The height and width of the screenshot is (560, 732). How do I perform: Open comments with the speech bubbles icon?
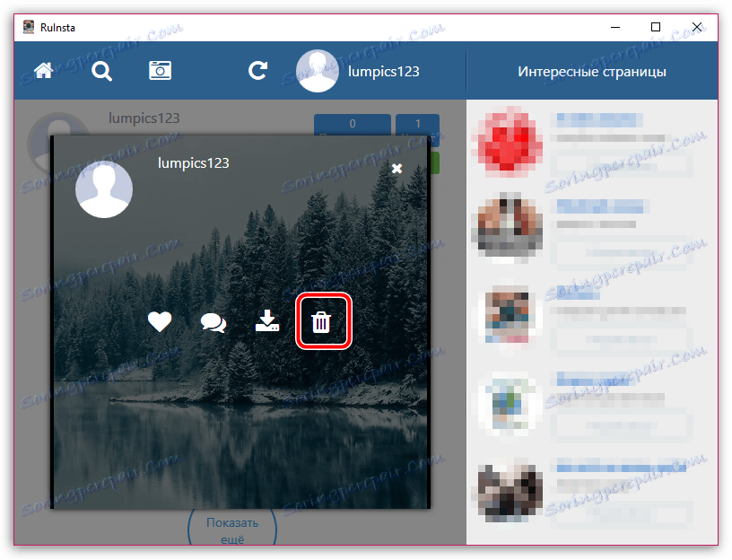(213, 322)
